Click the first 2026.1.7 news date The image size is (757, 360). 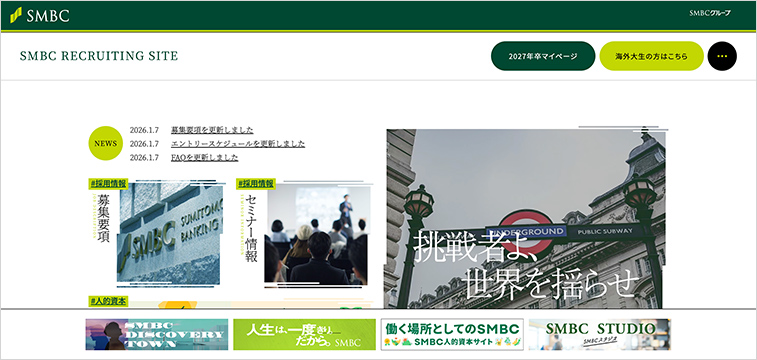click(144, 130)
